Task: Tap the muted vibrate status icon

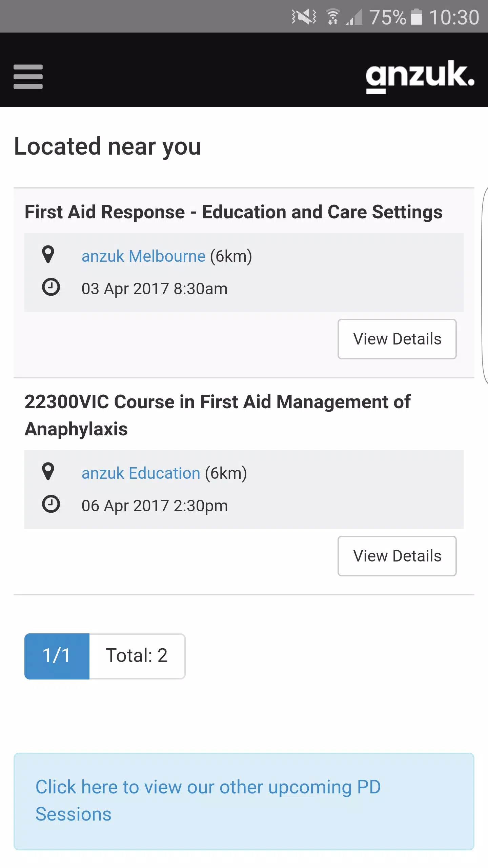Action: 304,17
